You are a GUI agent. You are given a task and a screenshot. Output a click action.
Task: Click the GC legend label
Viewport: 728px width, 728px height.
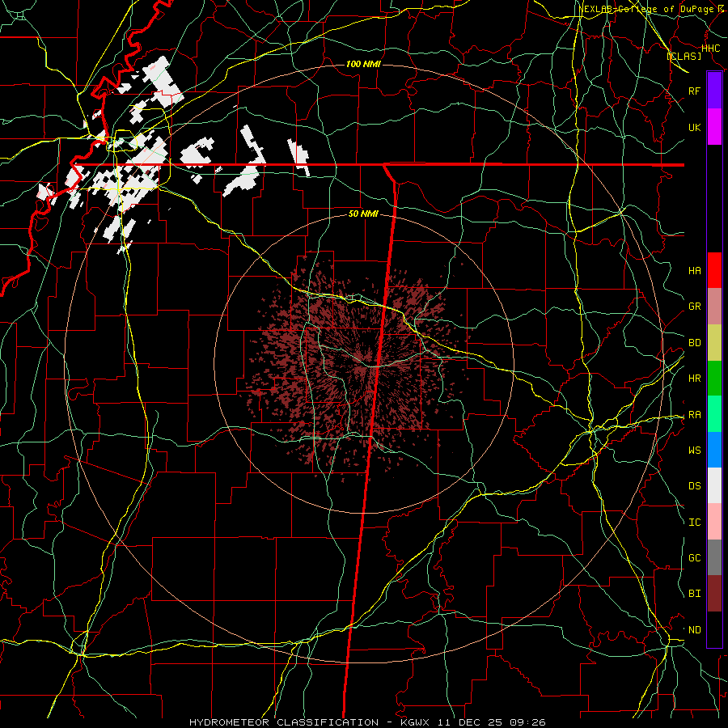[694, 557]
